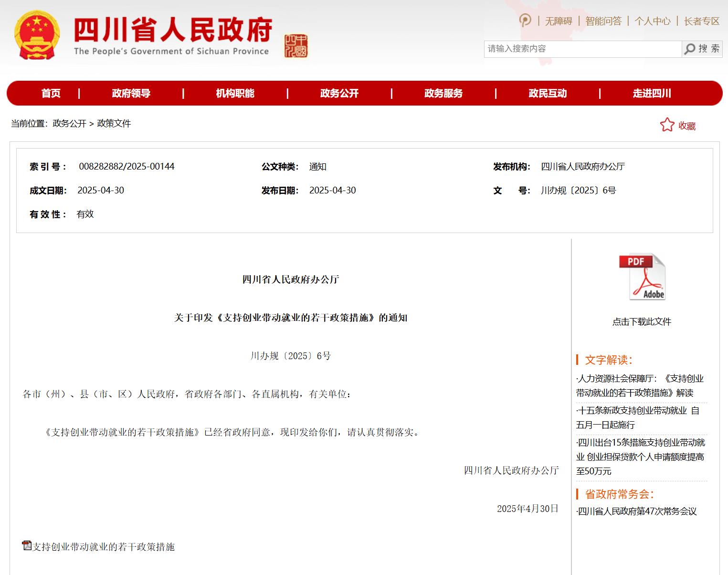The image size is (728, 575).
Task: Click in the search input field
Action: point(582,49)
